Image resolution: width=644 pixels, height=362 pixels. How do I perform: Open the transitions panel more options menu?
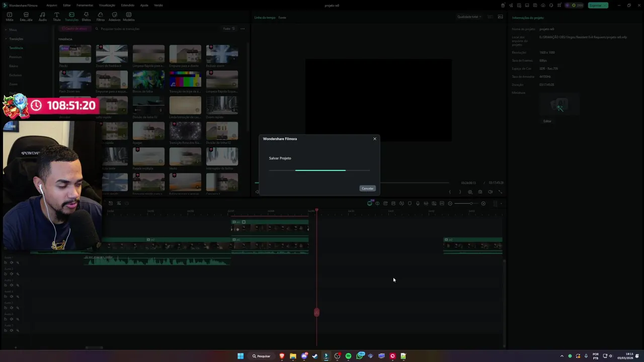(x=243, y=29)
